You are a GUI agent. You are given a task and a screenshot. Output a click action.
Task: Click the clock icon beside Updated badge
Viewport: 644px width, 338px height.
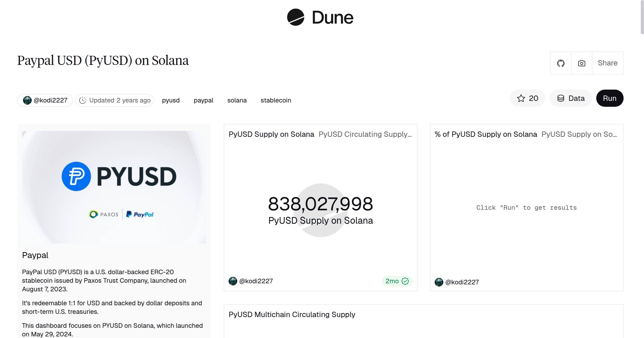click(x=83, y=100)
